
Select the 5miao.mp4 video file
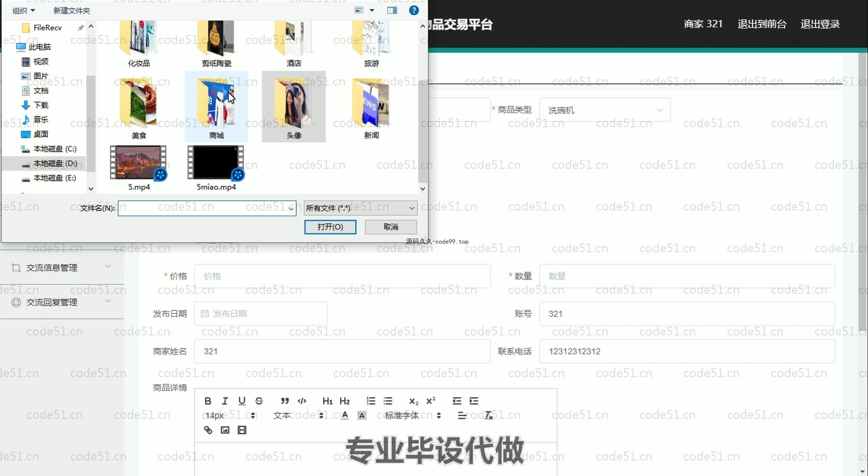click(216, 168)
